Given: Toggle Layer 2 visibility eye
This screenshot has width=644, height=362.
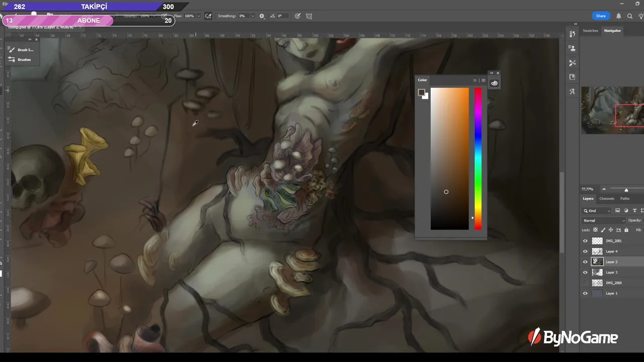Looking at the screenshot, I should [x=585, y=262].
